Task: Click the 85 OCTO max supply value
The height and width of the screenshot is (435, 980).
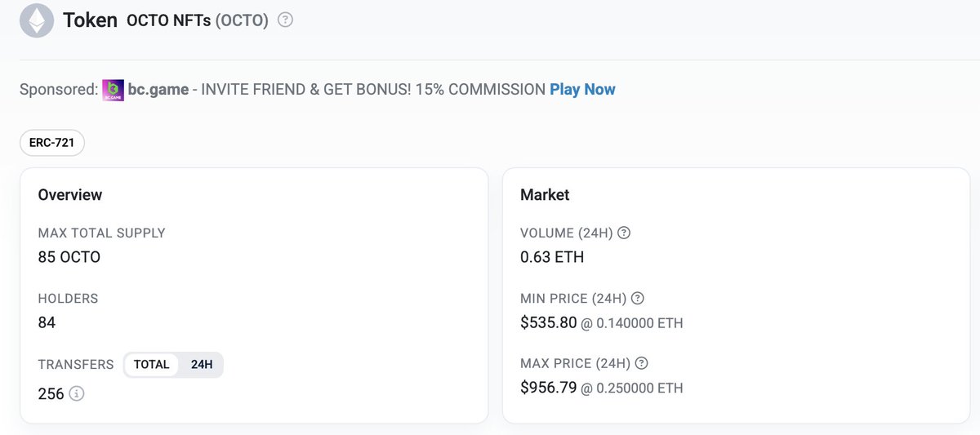Action: point(69,257)
